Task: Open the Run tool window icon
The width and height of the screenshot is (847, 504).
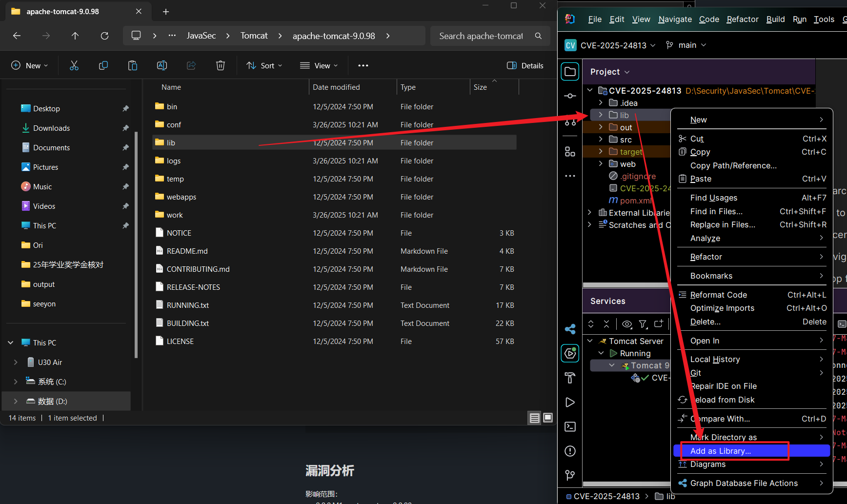Action: click(x=570, y=402)
